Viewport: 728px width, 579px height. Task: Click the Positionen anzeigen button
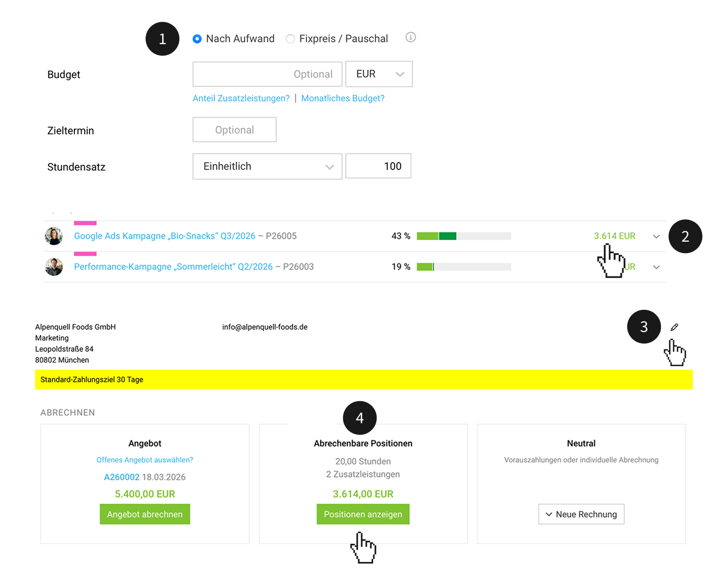pos(363,514)
